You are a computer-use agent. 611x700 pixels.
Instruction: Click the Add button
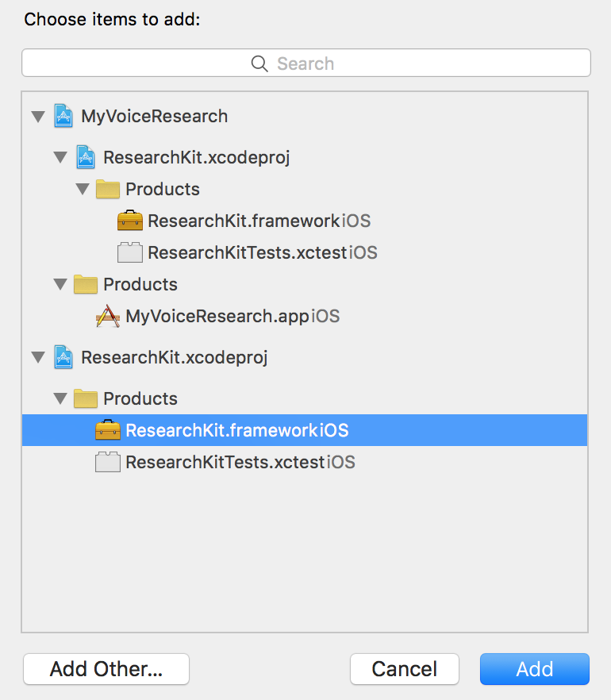point(535,669)
